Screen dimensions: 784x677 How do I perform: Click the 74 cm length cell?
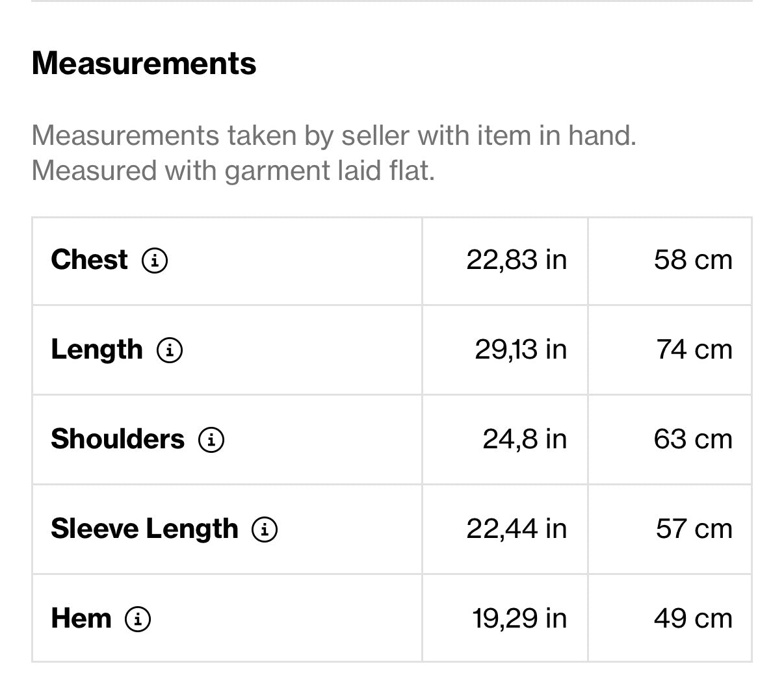694,350
